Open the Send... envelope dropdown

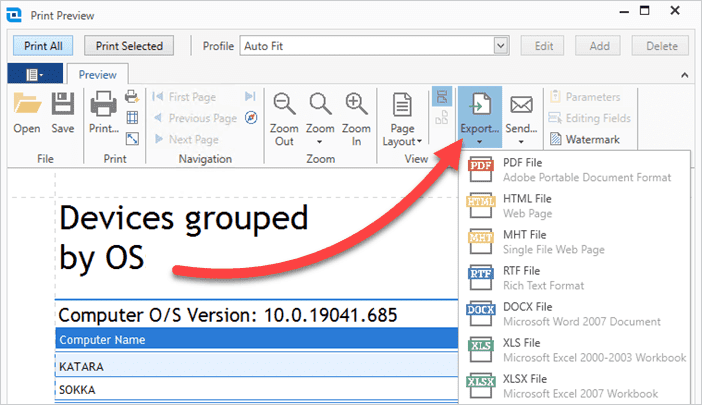[522, 118]
